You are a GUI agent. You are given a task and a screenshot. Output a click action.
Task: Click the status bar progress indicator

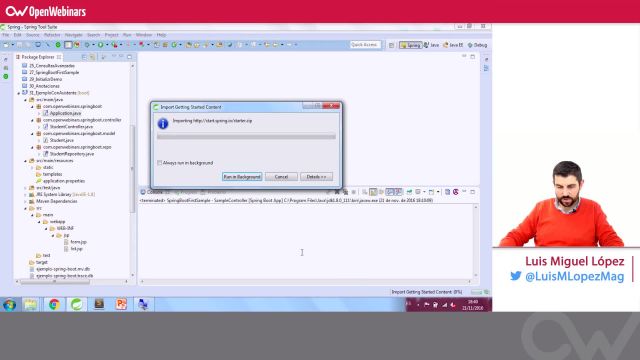click(x=476, y=292)
